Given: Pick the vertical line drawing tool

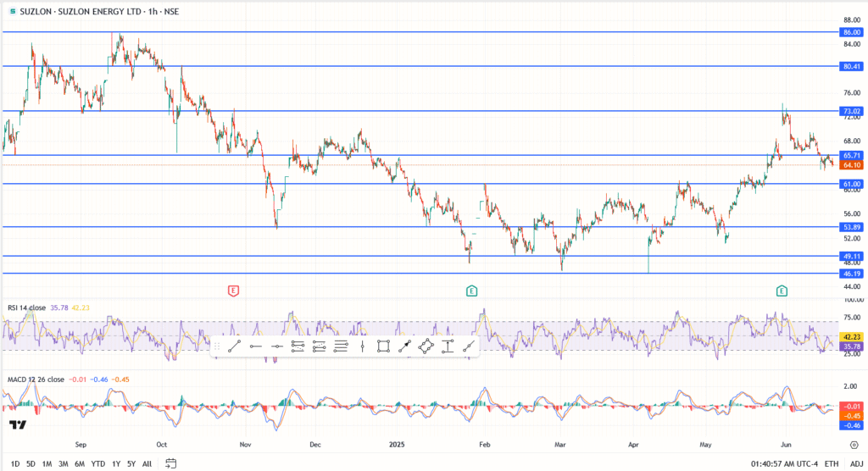Looking at the screenshot, I should tap(362, 346).
